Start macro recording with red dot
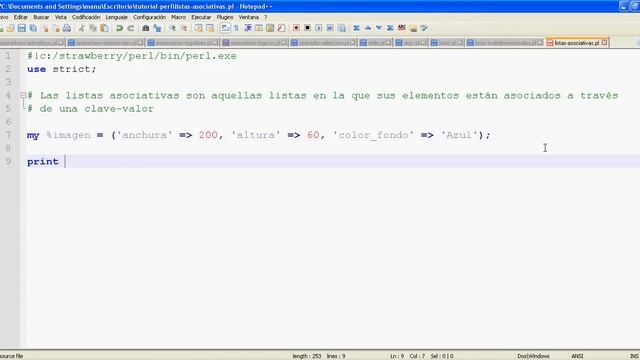The width and height of the screenshot is (640, 360). point(296,28)
